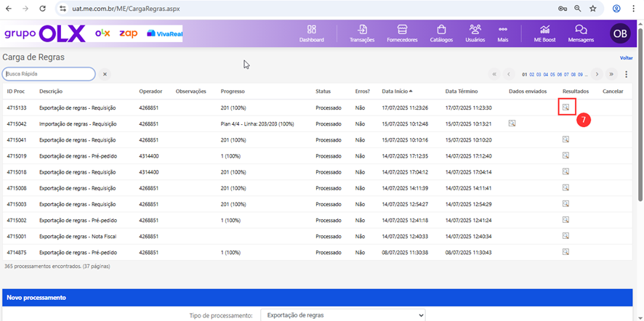The height and width of the screenshot is (321, 644).
Task: Sort table by Data Início column
Action: [397, 91]
